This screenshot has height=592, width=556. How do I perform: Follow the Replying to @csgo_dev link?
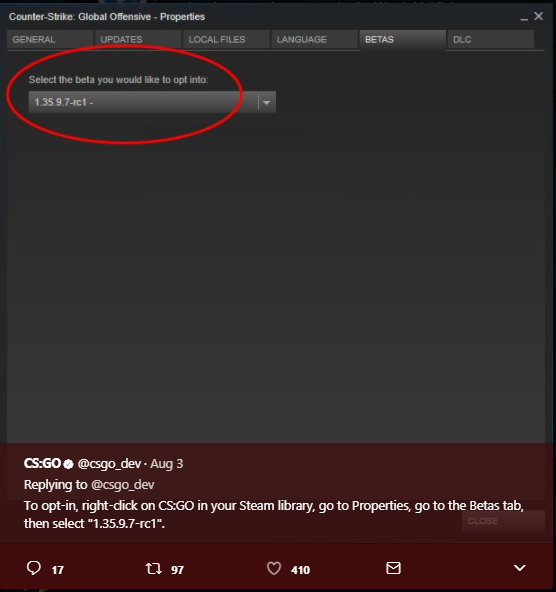[123, 485]
